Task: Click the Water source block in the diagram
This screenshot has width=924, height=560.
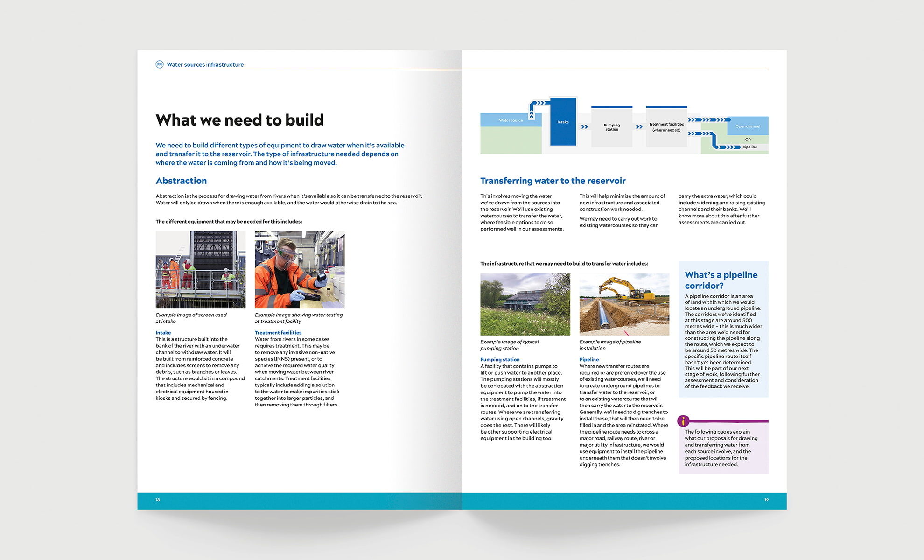Action: pos(511,120)
